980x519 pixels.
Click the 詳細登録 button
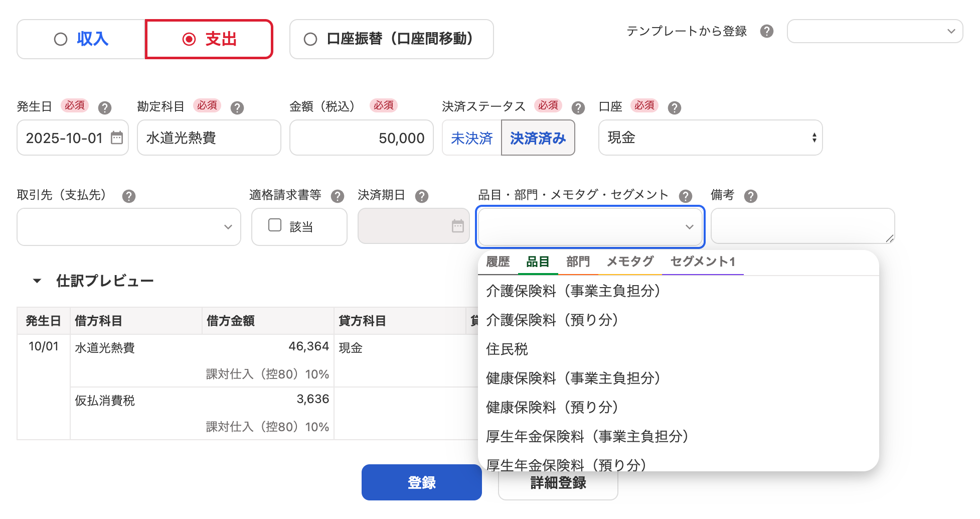(558, 483)
